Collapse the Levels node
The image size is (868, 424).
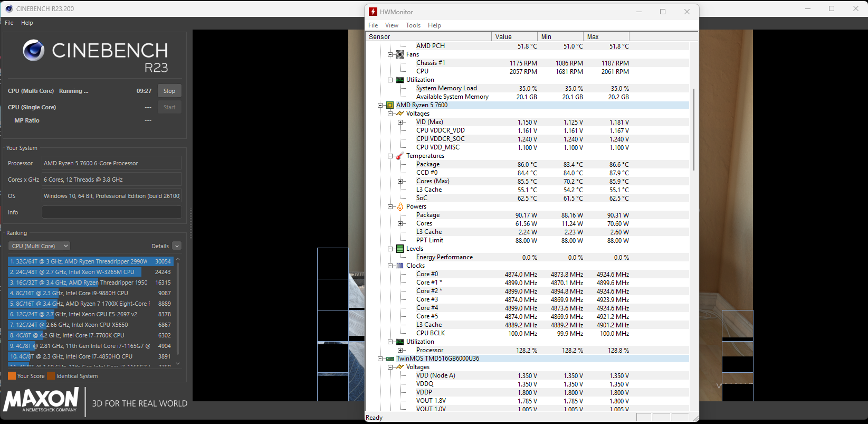click(x=390, y=249)
